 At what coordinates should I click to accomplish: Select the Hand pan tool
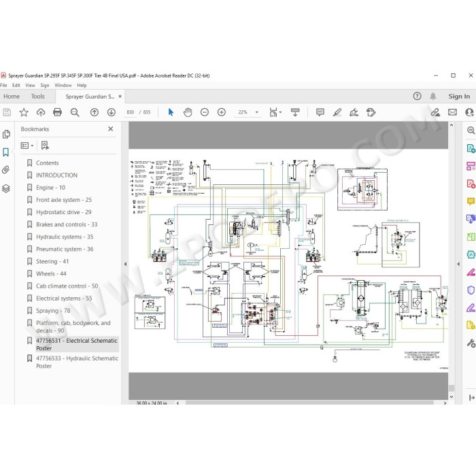pyautogui.click(x=188, y=112)
